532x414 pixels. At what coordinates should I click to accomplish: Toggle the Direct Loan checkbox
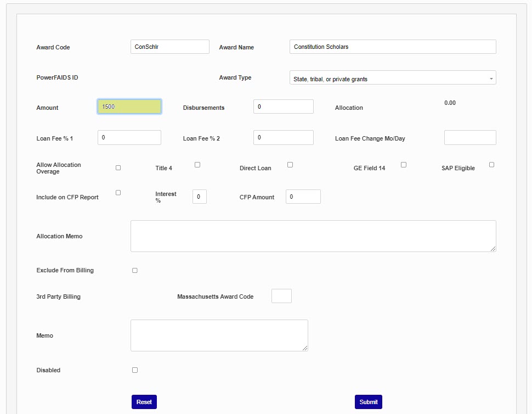point(290,165)
